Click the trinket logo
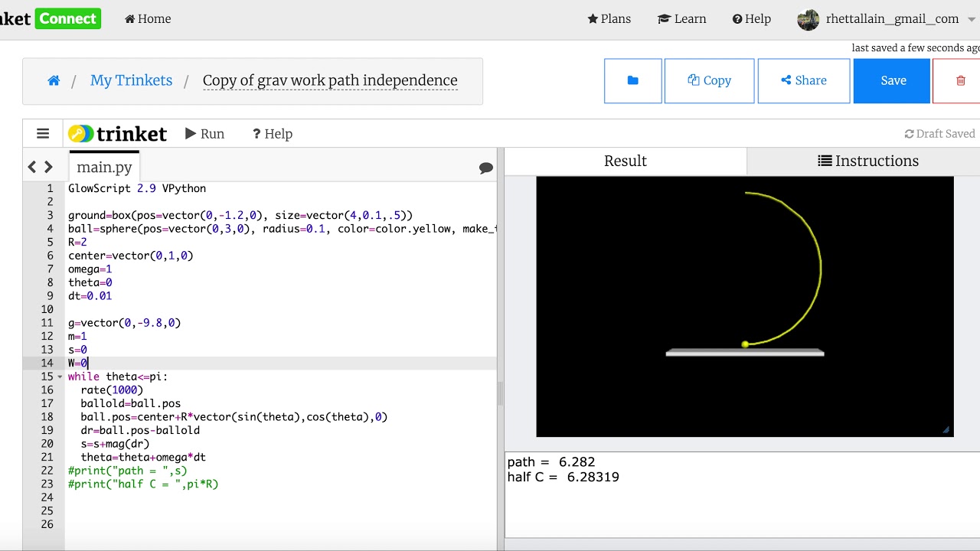The height and width of the screenshot is (551, 980). click(x=118, y=134)
